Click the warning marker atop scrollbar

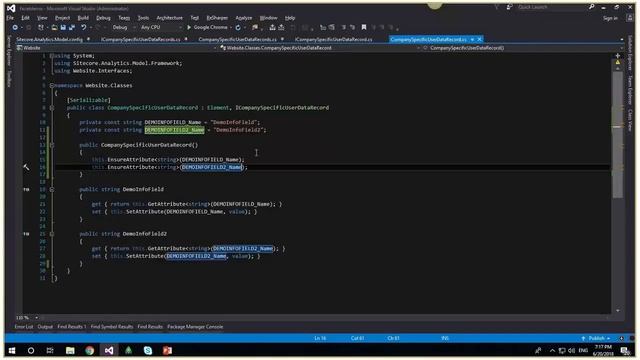pyautogui.click(x=618, y=62)
